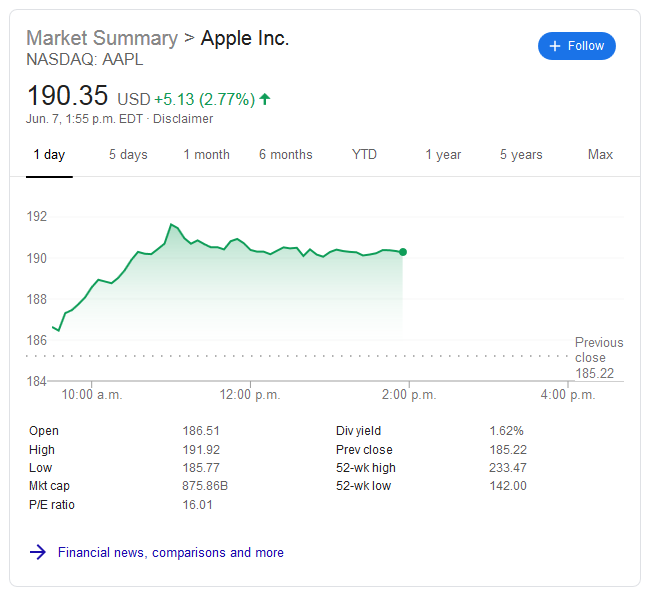View the 5 years chart
Viewport: 648px width, 593px height.
pos(521,155)
